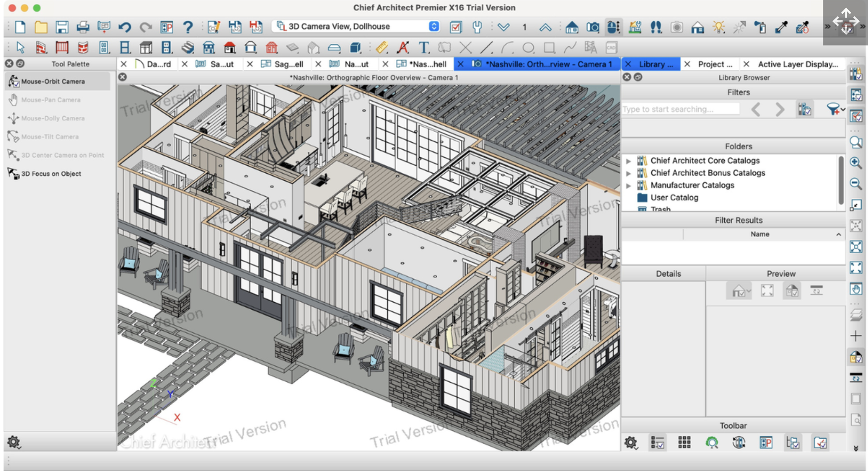Open a plan with the yellow folder icon

pyautogui.click(x=41, y=27)
